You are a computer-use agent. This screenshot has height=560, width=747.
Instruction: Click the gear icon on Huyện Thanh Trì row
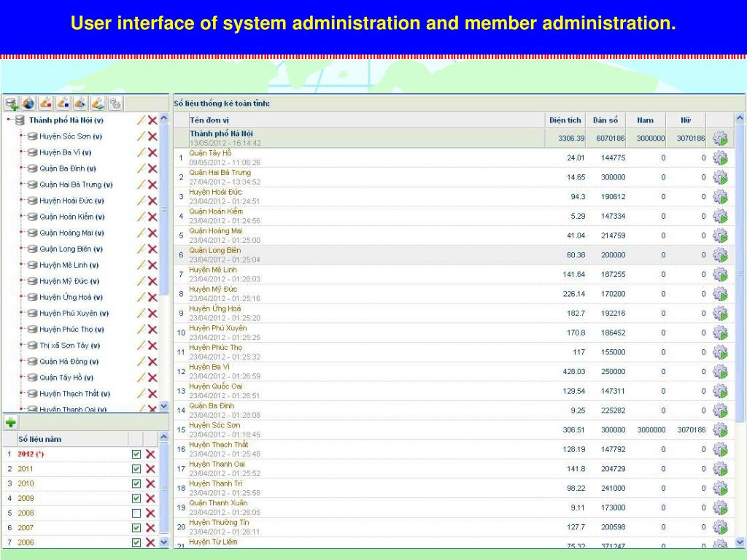720,488
